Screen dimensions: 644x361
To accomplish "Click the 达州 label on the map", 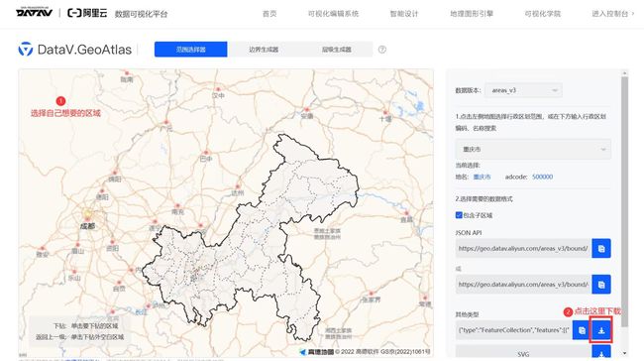I will pos(238,192).
